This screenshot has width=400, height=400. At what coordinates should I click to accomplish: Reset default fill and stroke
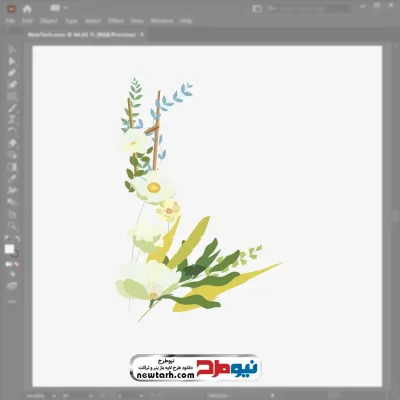click(x=7, y=239)
